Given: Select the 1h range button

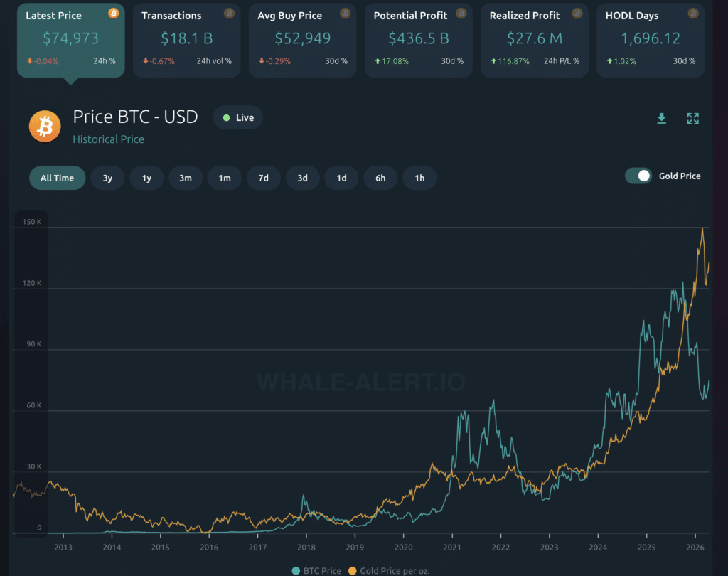Looking at the screenshot, I should point(419,178).
